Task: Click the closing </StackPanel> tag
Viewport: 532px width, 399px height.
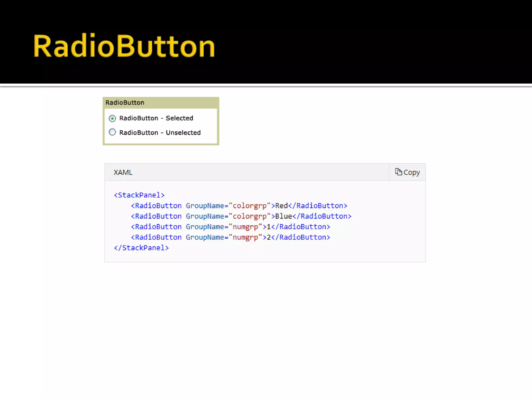Action: coord(141,248)
